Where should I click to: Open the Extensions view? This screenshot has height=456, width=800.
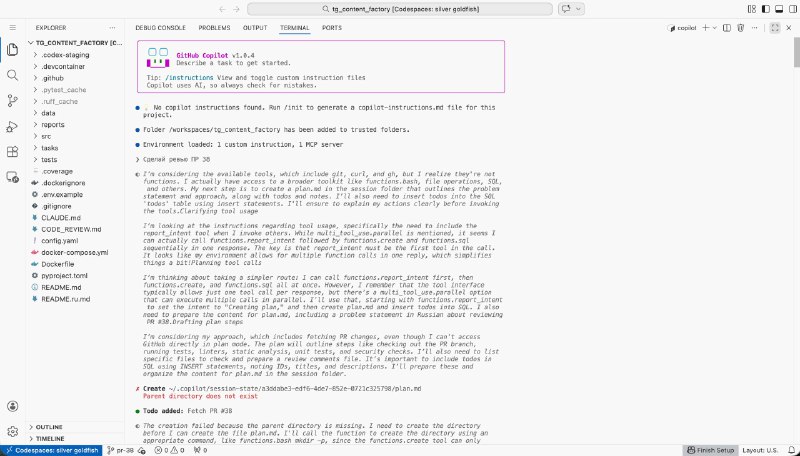pyautogui.click(x=13, y=152)
